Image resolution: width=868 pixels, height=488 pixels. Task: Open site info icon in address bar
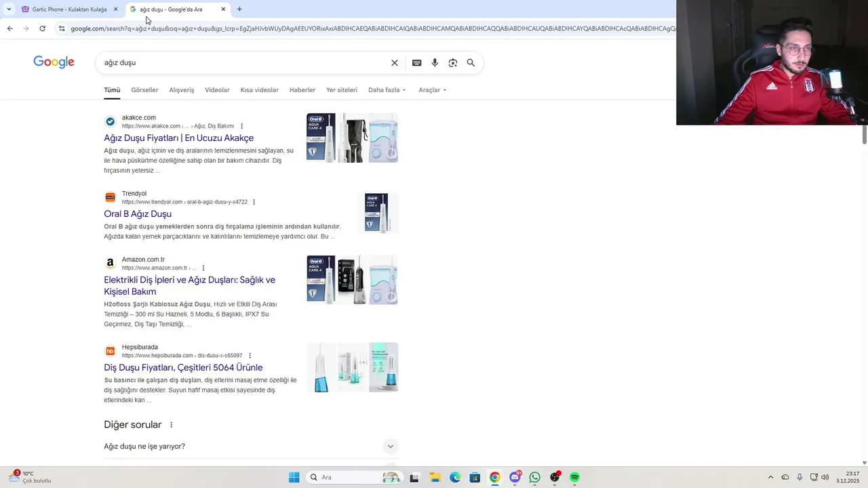point(62,28)
